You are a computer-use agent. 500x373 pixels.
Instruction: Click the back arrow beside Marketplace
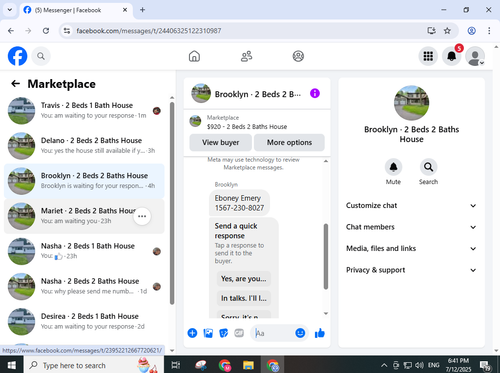click(16, 84)
